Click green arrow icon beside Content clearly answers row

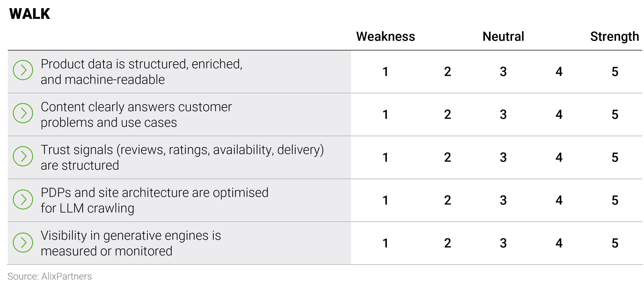click(23, 113)
